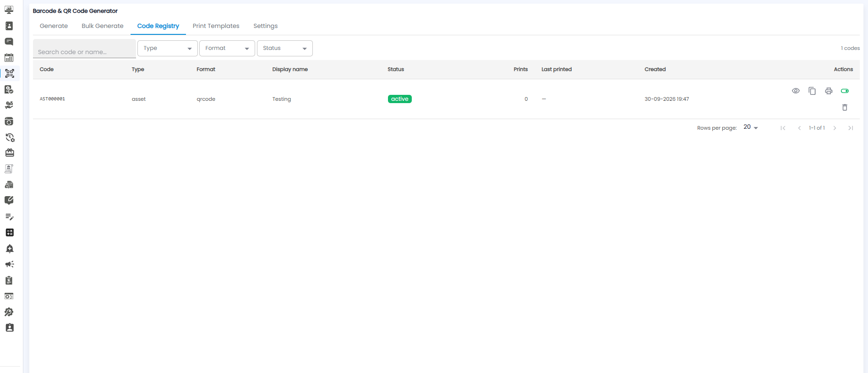This screenshot has width=868, height=373.
Task: Go to the previous page of results
Action: tap(799, 128)
